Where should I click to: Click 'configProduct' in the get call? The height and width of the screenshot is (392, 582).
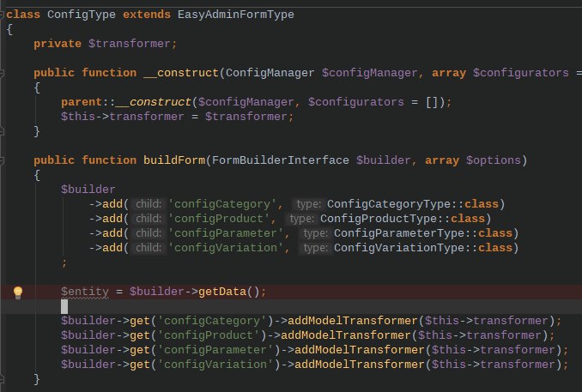click(x=209, y=335)
